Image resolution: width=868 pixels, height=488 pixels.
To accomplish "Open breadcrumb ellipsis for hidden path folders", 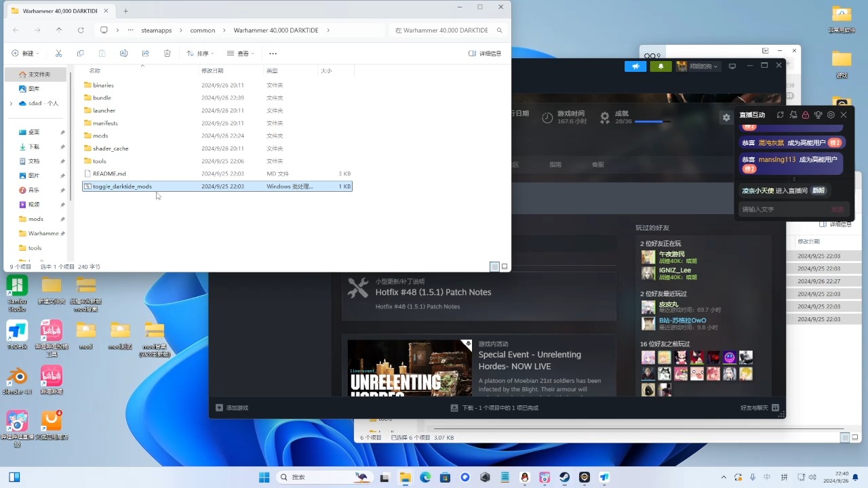I will click(x=130, y=30).
